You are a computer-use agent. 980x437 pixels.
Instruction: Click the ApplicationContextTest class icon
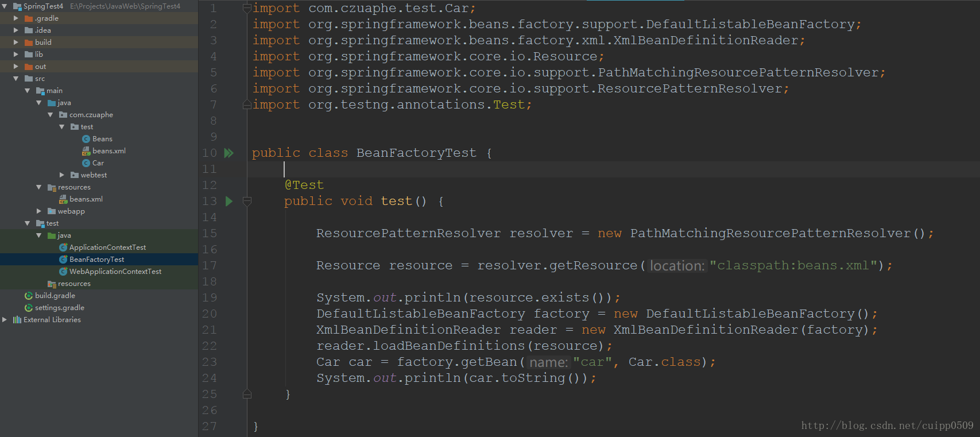[63, 247]
